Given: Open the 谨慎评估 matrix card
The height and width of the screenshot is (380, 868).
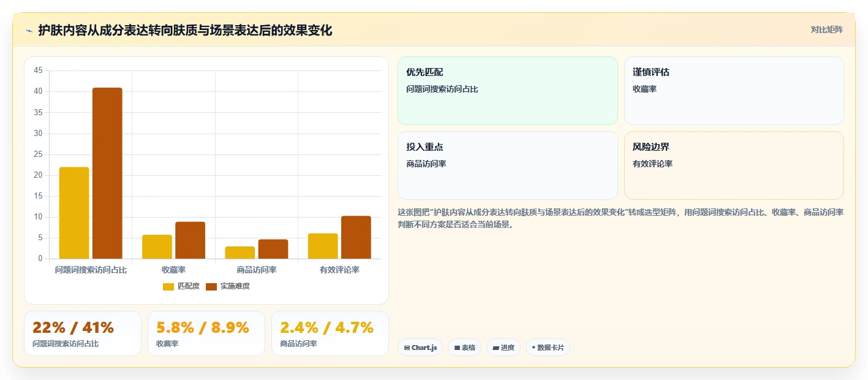Looking at the screenshot, I should [x=734, y=91].
